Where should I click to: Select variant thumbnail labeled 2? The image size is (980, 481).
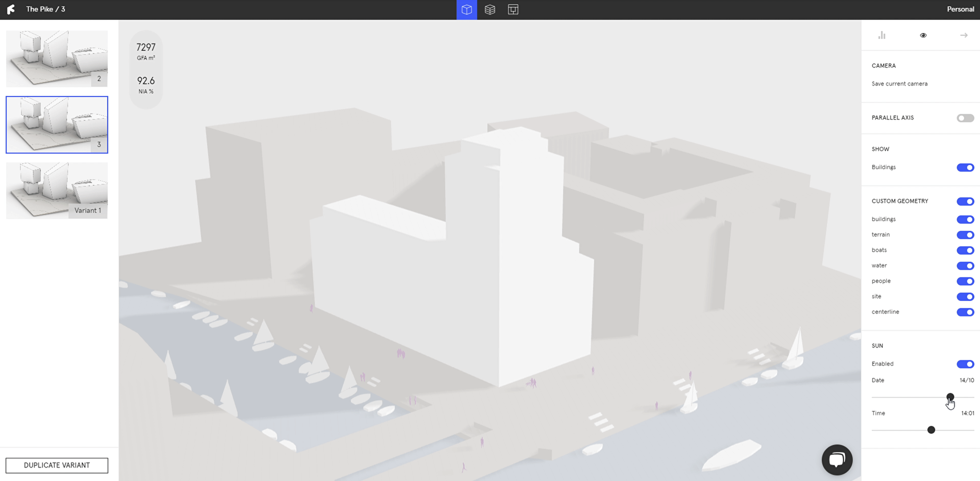57,59
